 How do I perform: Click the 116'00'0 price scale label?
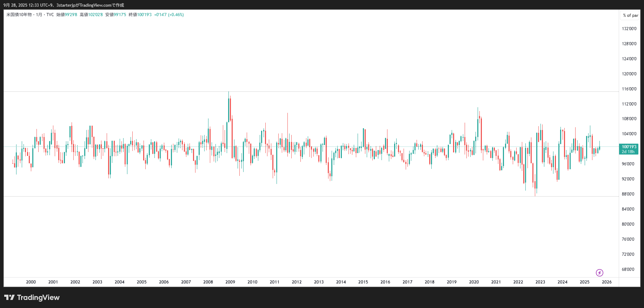click(629, 89)
